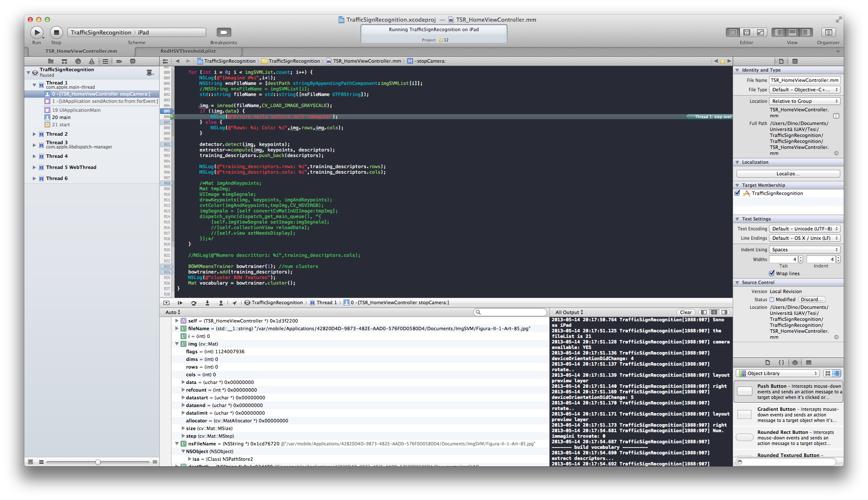Expand Thread 6
The height and width of the screenshot is (500, 868).
tap(35, 178)
